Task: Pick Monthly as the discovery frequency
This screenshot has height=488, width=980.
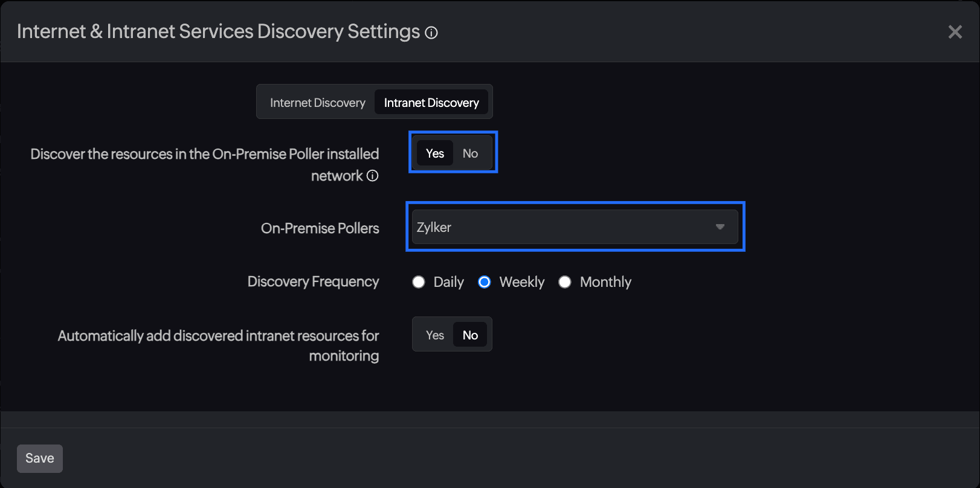Action: pyautogui.click(x=565, y=282)
